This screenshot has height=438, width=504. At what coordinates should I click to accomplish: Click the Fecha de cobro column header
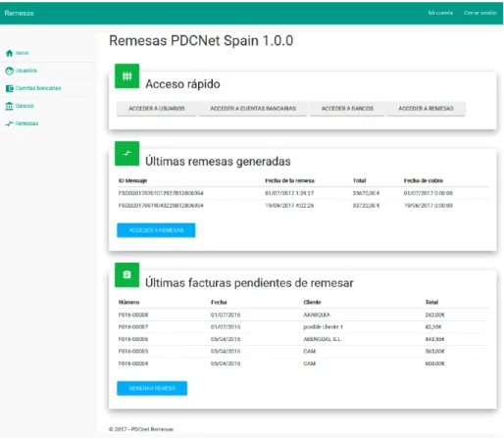pyautogui.click(x=424, y=180)
